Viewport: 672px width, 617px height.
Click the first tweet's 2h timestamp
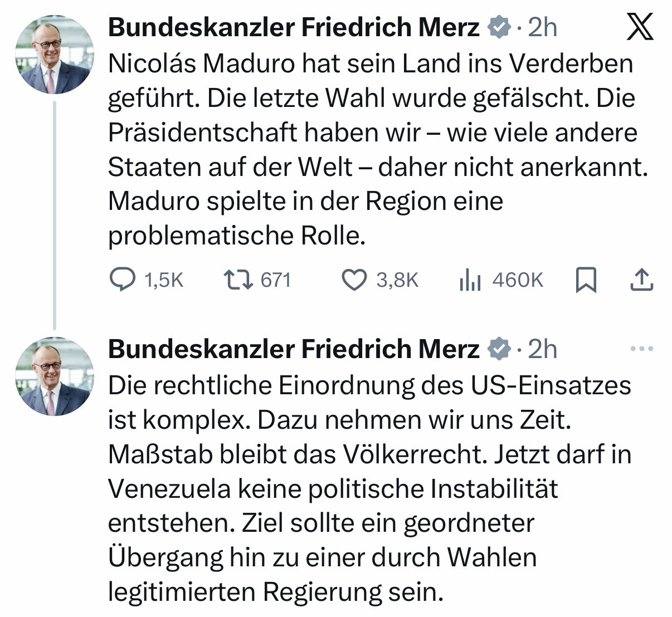(542, 27)
